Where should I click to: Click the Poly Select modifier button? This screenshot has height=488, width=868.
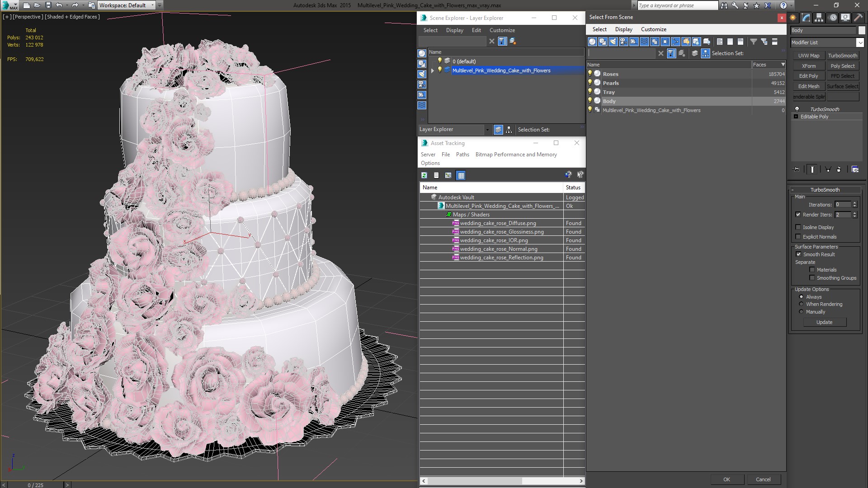(x=842, y=66)
